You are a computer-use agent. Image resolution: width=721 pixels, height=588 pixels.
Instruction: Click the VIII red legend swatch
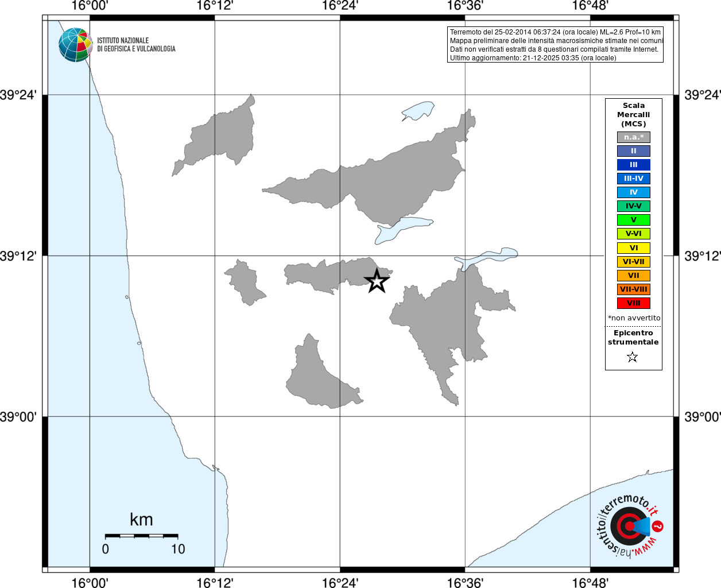click(x=634, y=303)
